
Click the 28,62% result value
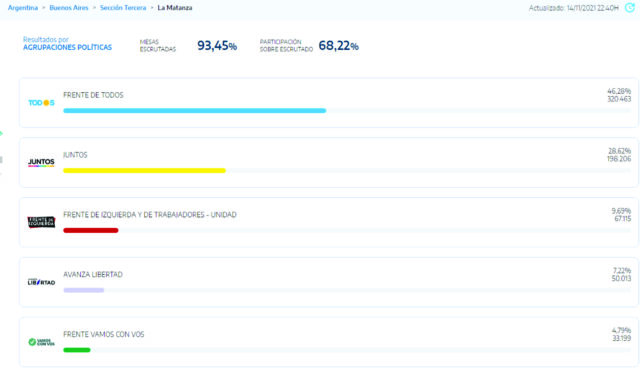(620, 151)
